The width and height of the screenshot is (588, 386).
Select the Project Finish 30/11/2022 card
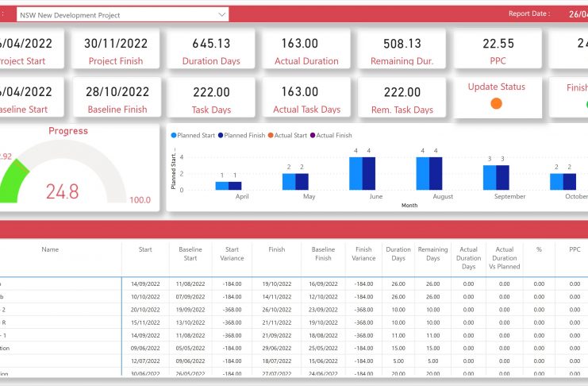click(116, 50)
